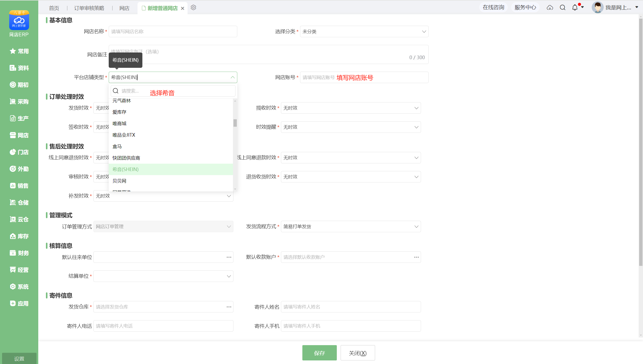The width and height of the screenshot is (643, 364).
Task: Open the ellipsis picker for 默认往来单位
Action: [229, 257]
